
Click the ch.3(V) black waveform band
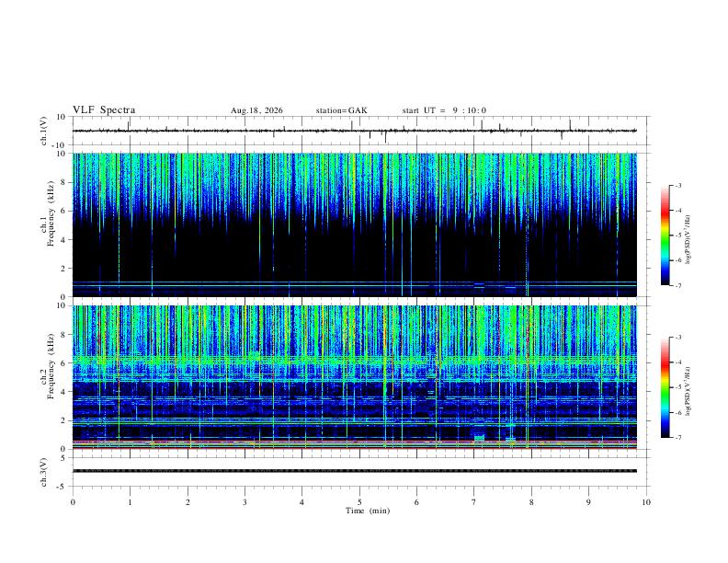(354, 471)
